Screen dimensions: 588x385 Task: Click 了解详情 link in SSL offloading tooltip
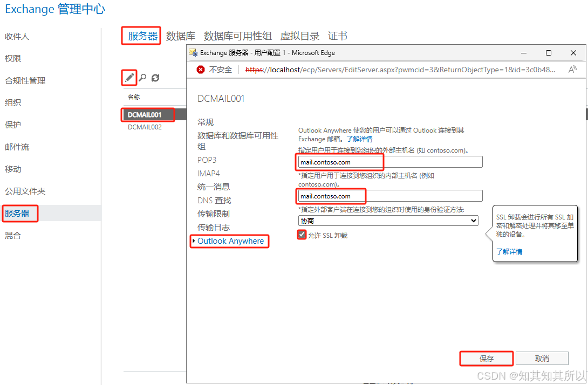coord(509,251)
